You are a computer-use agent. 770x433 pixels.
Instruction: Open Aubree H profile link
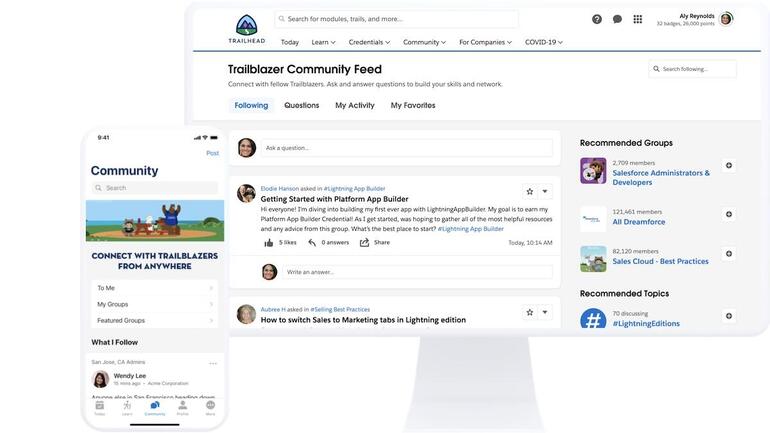[273, 309]
